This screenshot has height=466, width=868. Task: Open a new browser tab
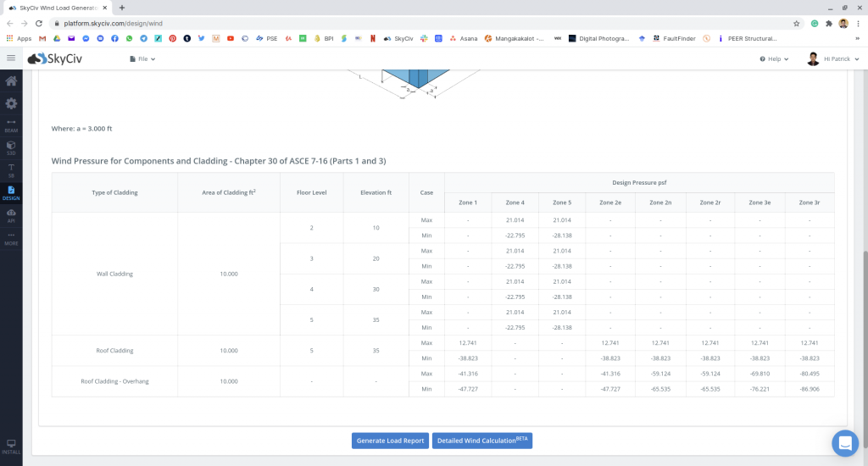click(x=122, y=8)
